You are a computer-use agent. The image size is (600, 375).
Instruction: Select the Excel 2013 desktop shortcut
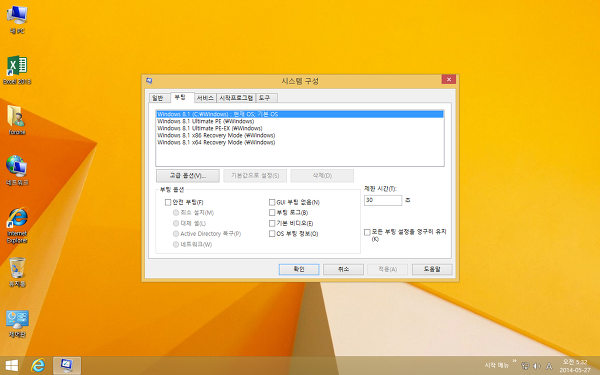click(17, 70)
